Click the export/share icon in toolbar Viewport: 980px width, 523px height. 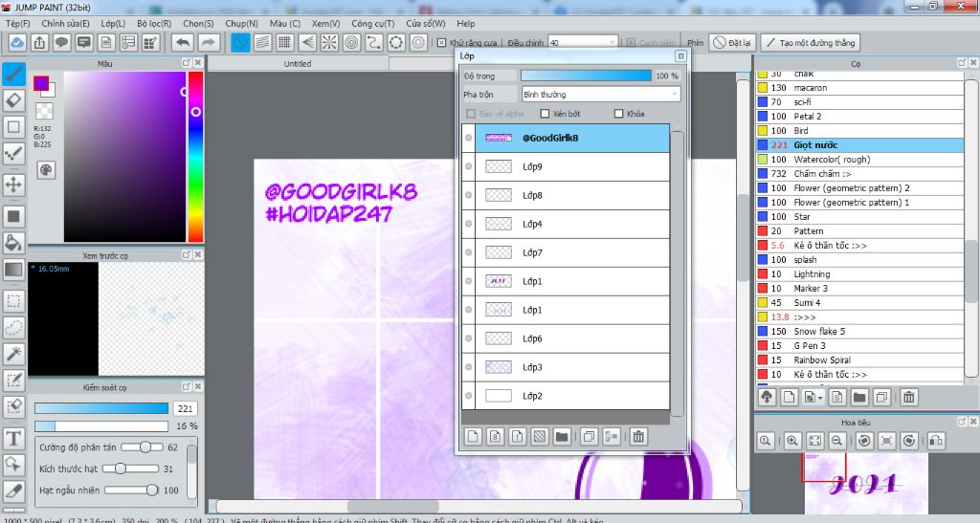[39, 42]
